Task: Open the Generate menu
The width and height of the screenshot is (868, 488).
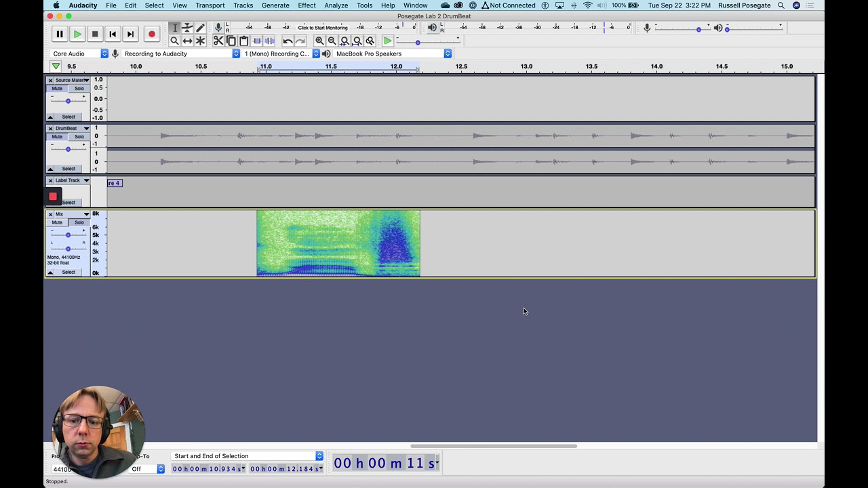Action: click(x=275, y=5)
